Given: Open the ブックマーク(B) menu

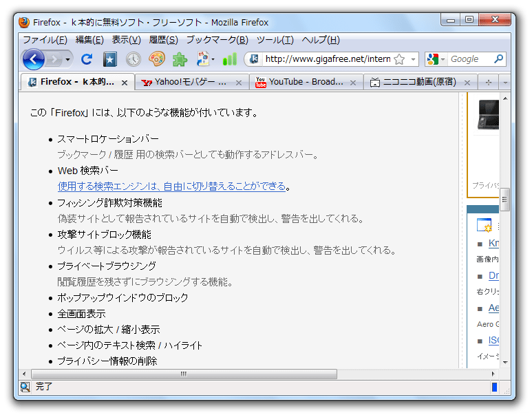Looking at the screenshot, I should [217, 40].
